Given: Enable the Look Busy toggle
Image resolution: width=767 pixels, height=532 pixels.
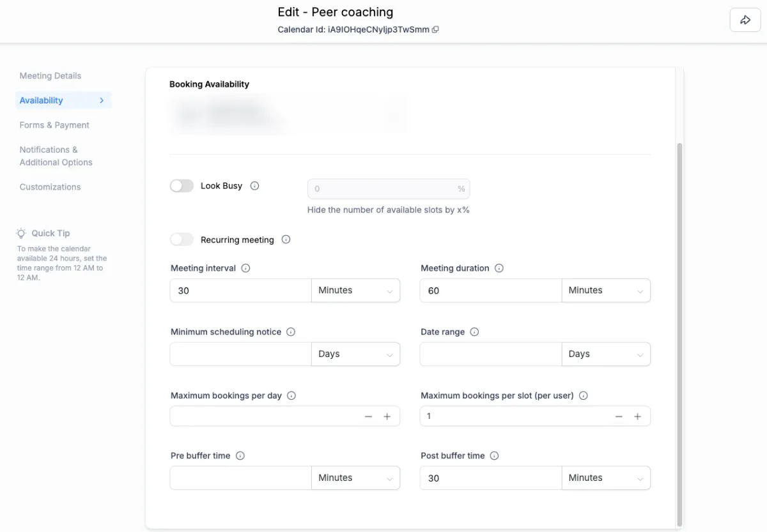Looking at the screenshot, I should tap(182, 186).
